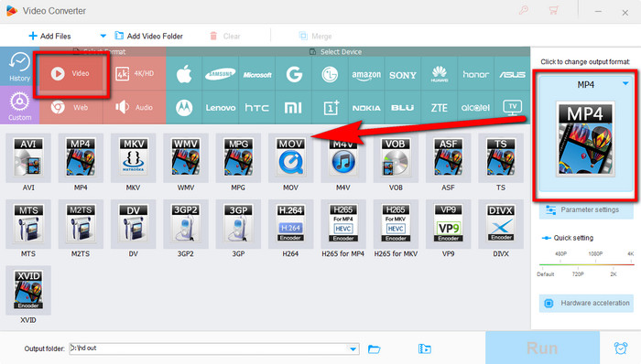The height and width of the screenshot is (364, 641).
Task: Open Lenovo device presets
Action: (221, 108)
